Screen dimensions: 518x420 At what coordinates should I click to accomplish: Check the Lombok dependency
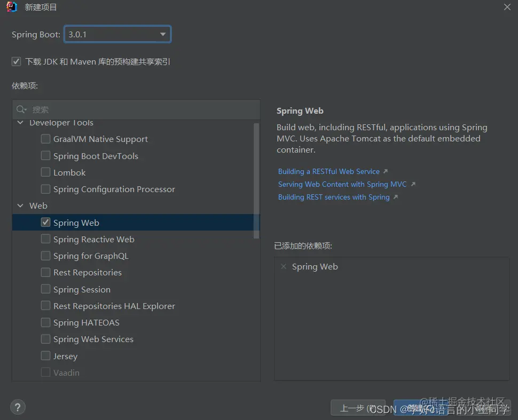click(x=45, y=172)
